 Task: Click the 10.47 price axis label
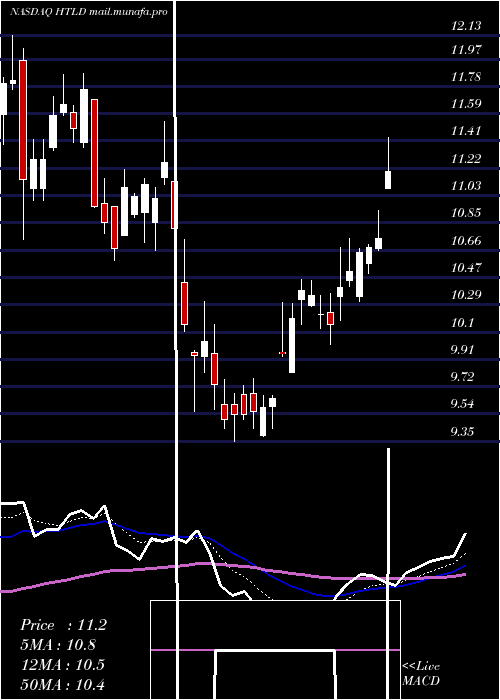tap(466, 268)
